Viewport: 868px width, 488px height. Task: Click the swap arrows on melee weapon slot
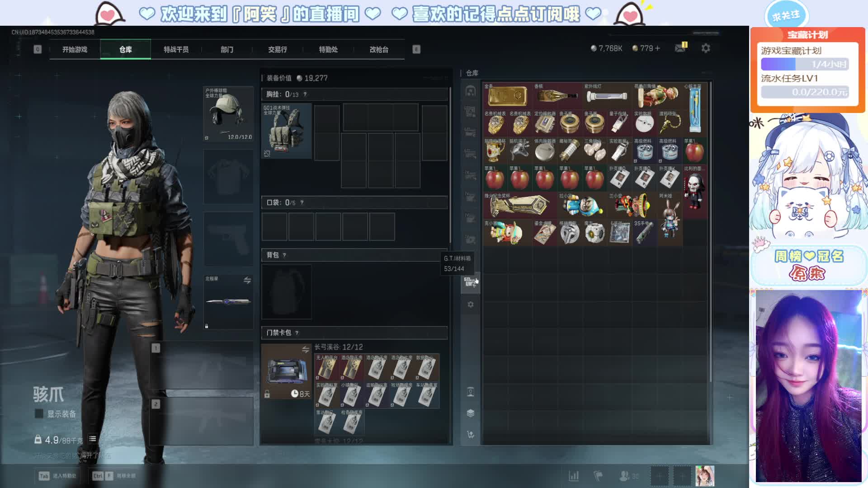pyautogui.click(x=247, y=280)
